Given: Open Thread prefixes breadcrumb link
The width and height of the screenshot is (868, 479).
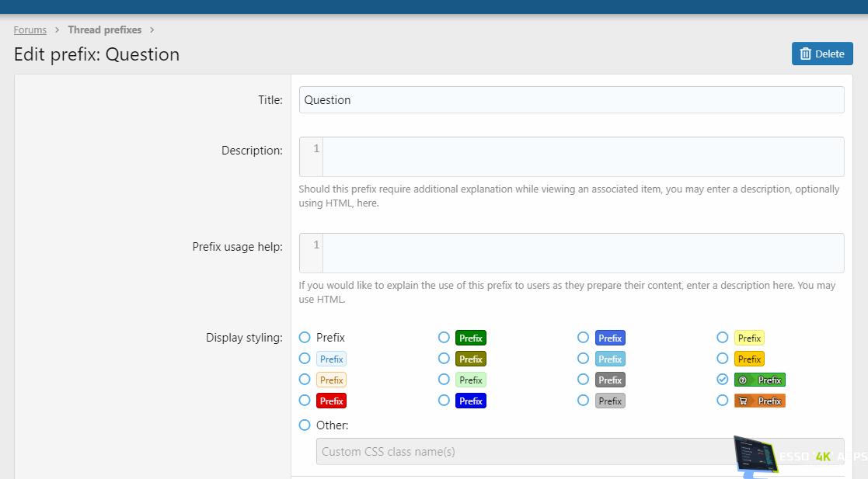Looking at the screenshot, I should [104, 30].
